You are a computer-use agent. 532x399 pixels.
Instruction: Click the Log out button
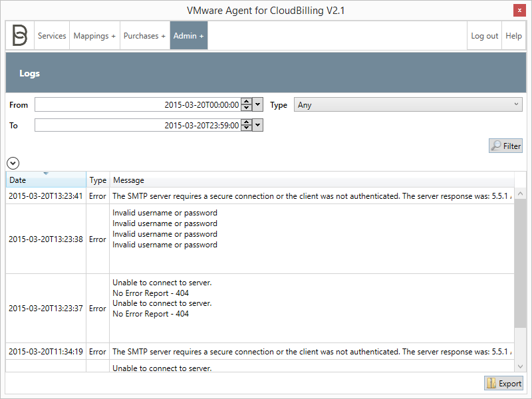click(484, 35)
